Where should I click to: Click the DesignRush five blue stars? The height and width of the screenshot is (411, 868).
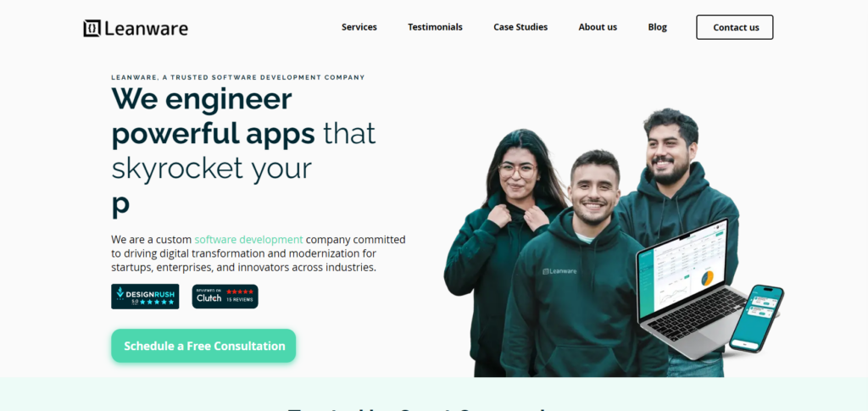click(157, 302)
